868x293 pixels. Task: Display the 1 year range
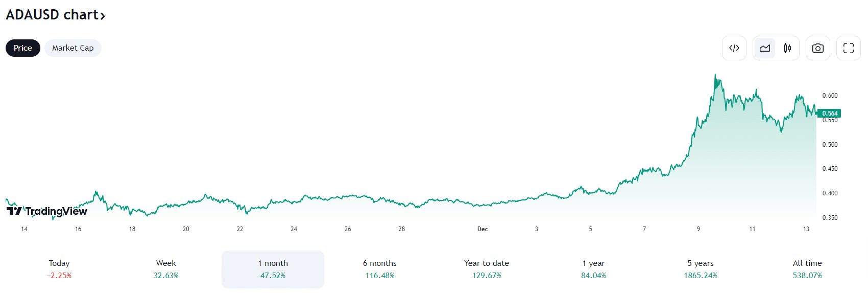(593, 269)
